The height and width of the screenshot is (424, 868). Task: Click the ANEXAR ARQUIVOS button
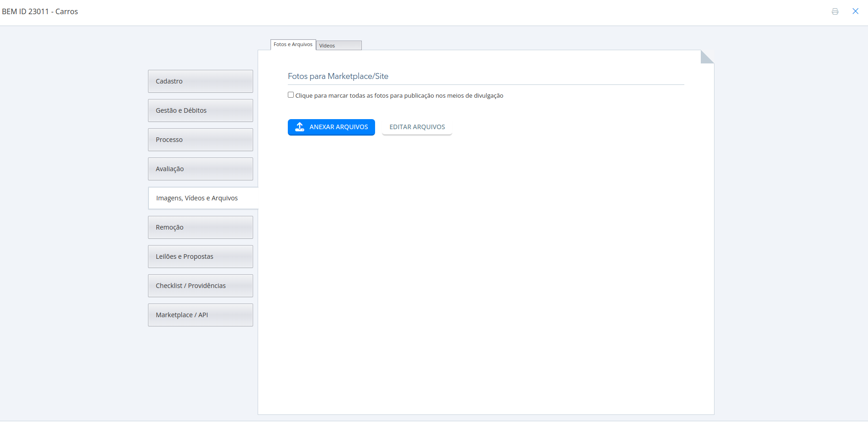[331, 127]
